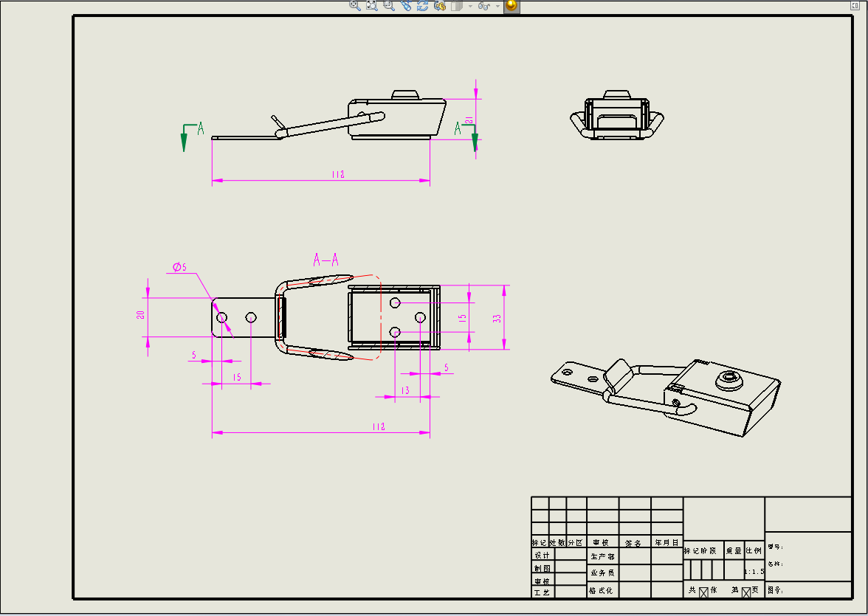Click the 业务员 cell in the title block
This screenshot has width=868, height=616.
[602, 572]
